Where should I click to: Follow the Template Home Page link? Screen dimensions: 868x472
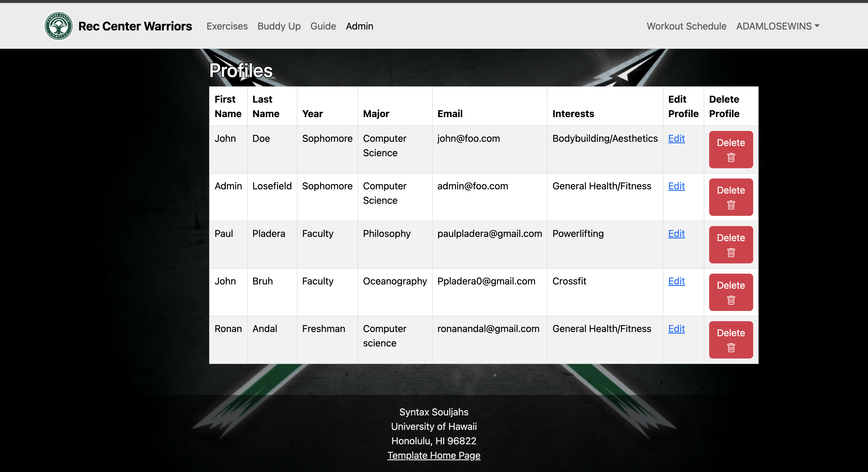(x=433, y=455)
